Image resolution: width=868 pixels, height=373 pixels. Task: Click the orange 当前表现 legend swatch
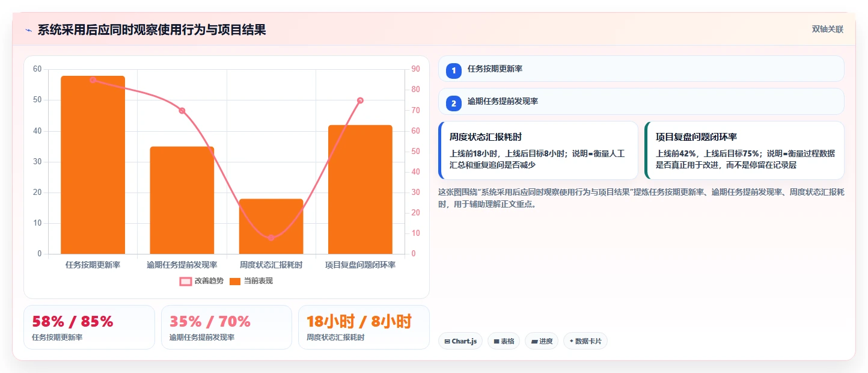click(x=235, y=282)
